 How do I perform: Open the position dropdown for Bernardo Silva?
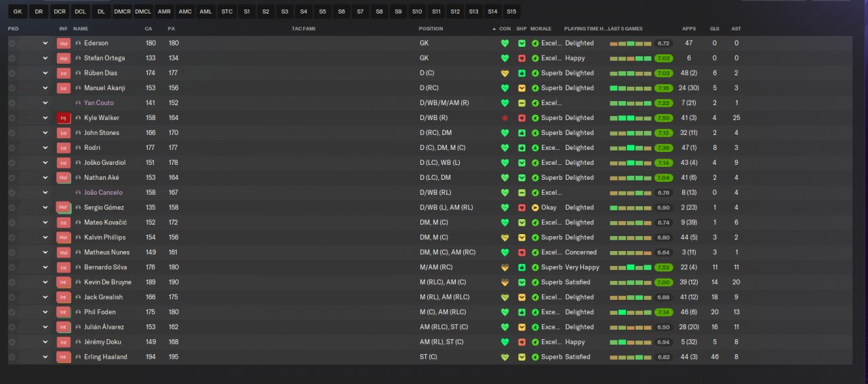[x=45, y=267]
